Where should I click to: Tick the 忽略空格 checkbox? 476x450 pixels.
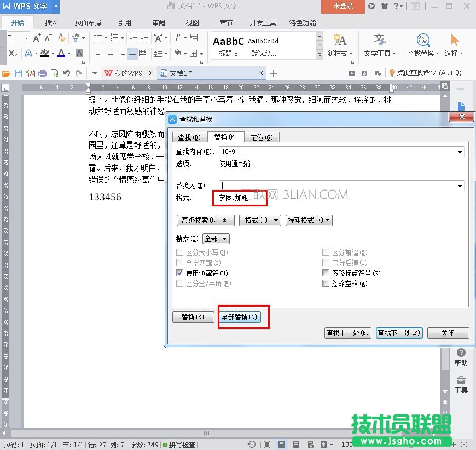(326, 284)
